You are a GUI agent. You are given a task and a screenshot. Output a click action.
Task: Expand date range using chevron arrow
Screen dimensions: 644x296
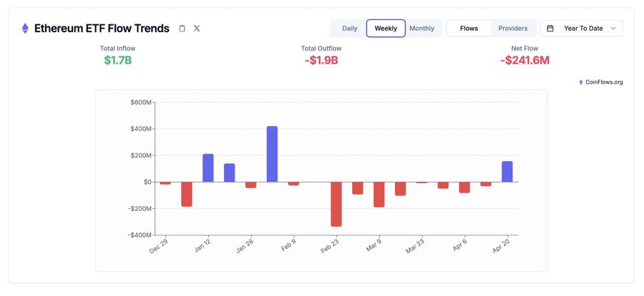[x=613, y=29]
